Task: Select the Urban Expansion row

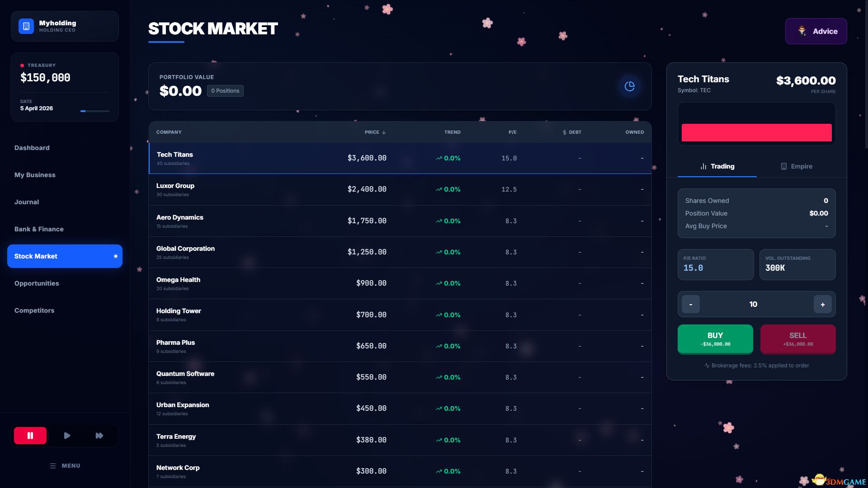Action: tap(400, 408)
